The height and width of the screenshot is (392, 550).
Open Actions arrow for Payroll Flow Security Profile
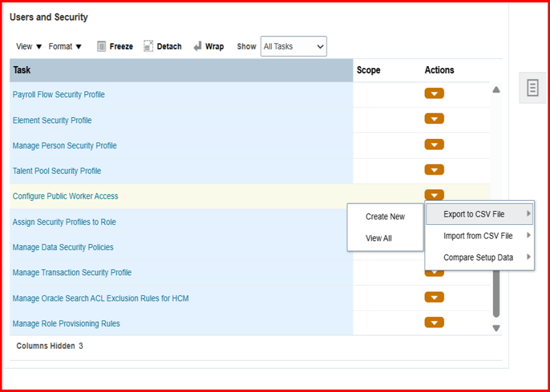(x=434, y=94)
